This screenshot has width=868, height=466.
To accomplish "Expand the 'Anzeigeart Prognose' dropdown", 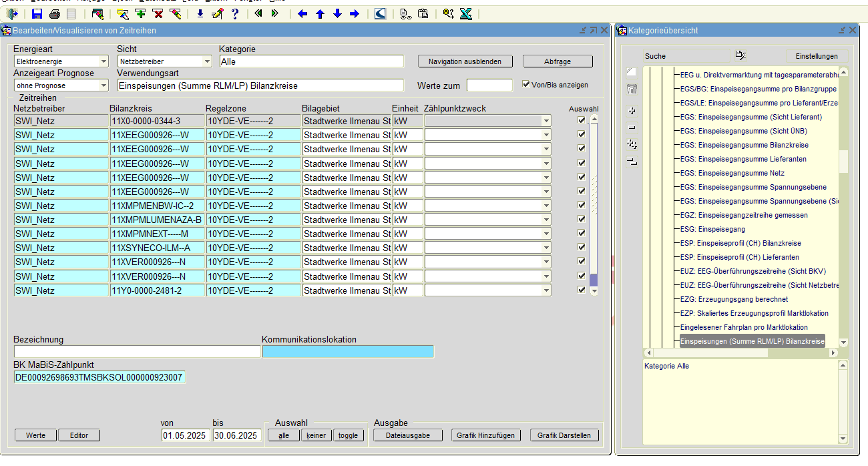I will (103, 85).
